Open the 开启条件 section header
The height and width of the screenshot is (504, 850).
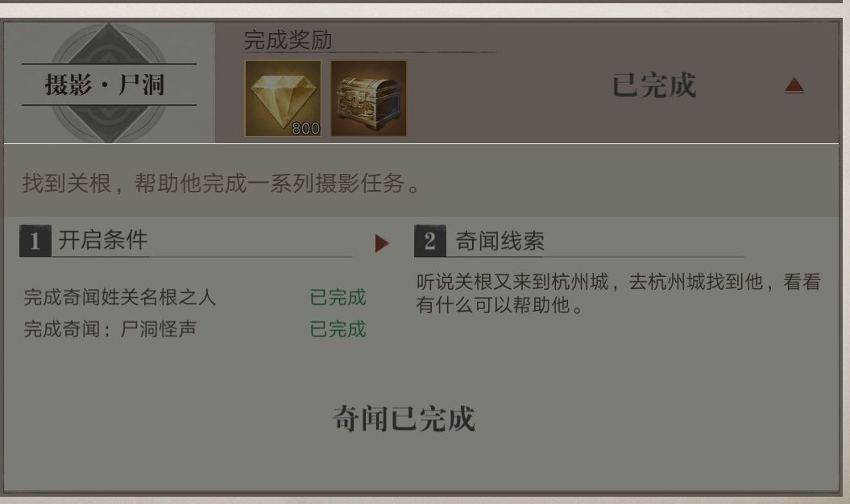[103, 240]
